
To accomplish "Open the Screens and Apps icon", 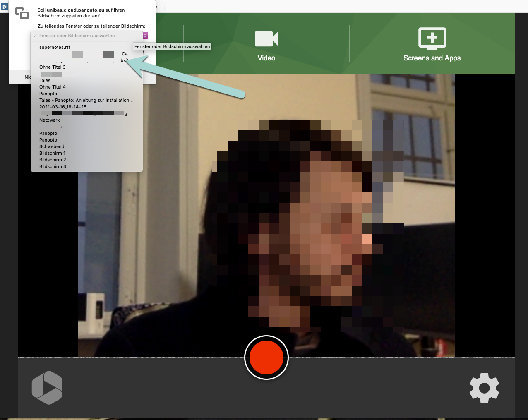I will (432, 39).
